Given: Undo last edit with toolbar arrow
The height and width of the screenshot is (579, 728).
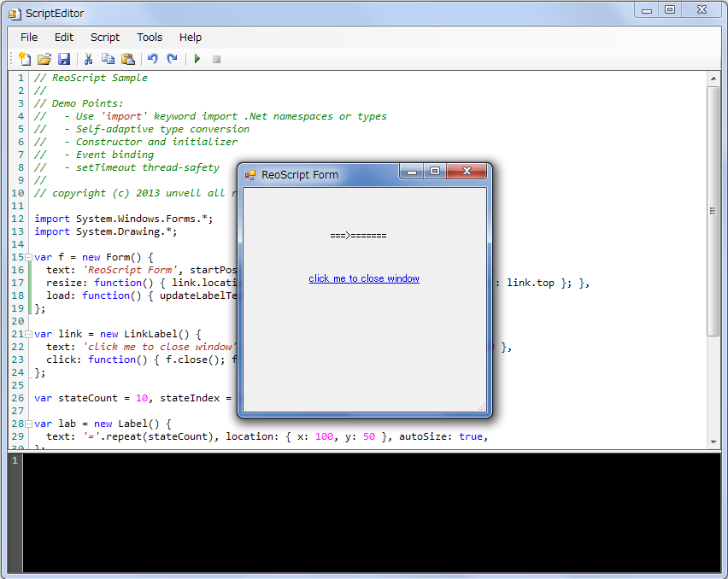Looking at the screenshot, I should (152, 59).
